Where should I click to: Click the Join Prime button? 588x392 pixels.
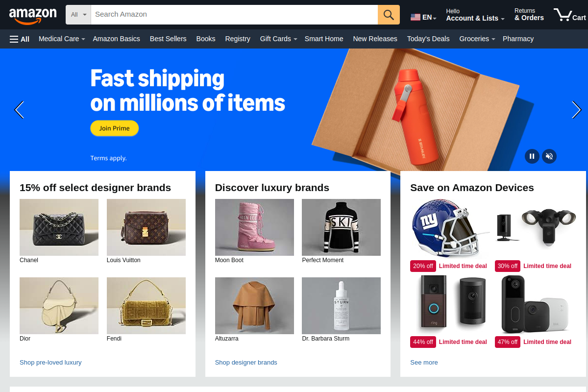(115, 128)
